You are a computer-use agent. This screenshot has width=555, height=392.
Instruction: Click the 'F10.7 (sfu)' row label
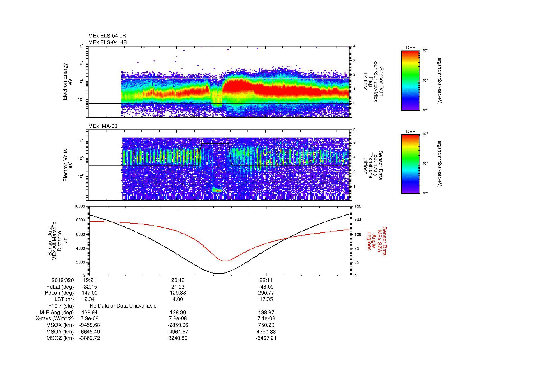pyautogui.click(x=61, y=306)
